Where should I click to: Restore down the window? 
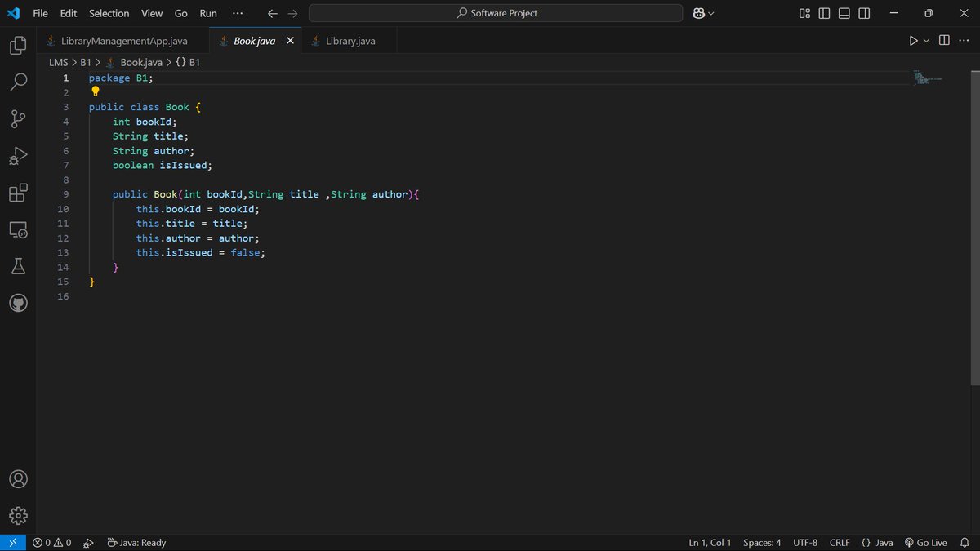[929, 13]
